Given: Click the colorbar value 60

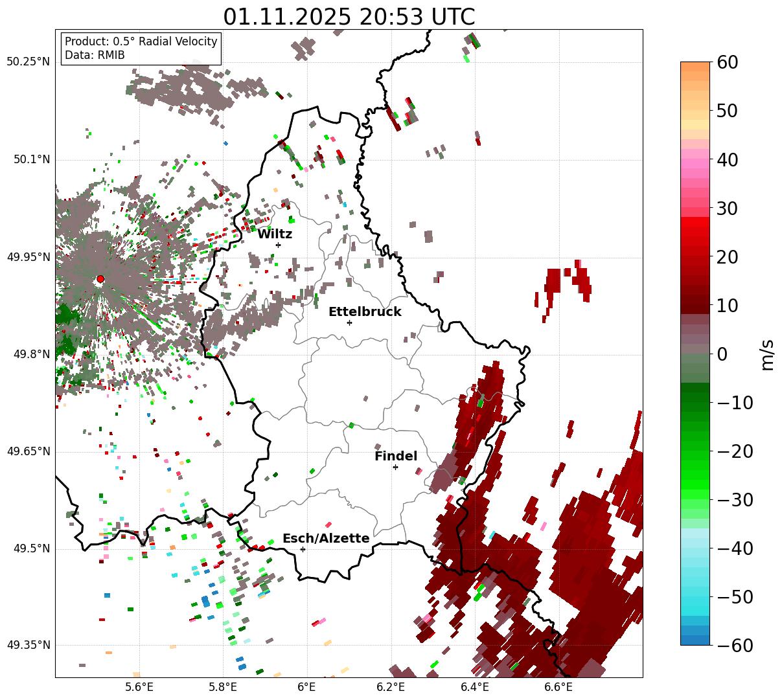Looking at the screenshot, I should [726, 62].
